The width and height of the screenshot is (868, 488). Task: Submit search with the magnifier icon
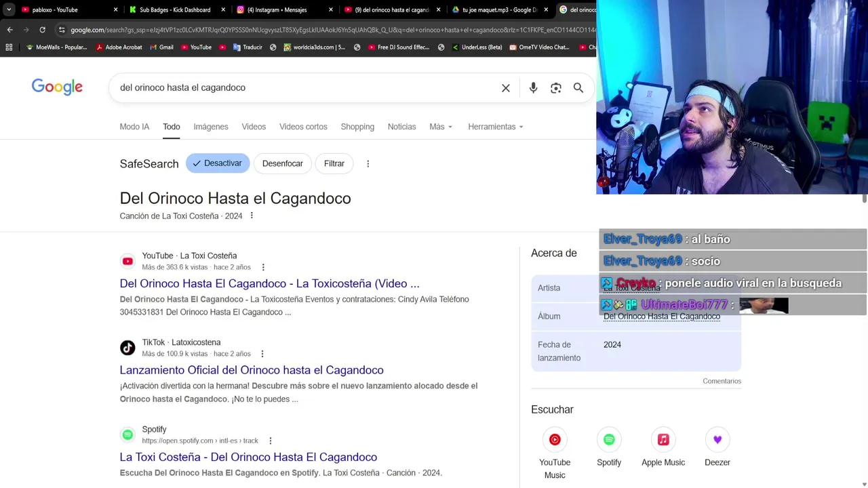578,88
